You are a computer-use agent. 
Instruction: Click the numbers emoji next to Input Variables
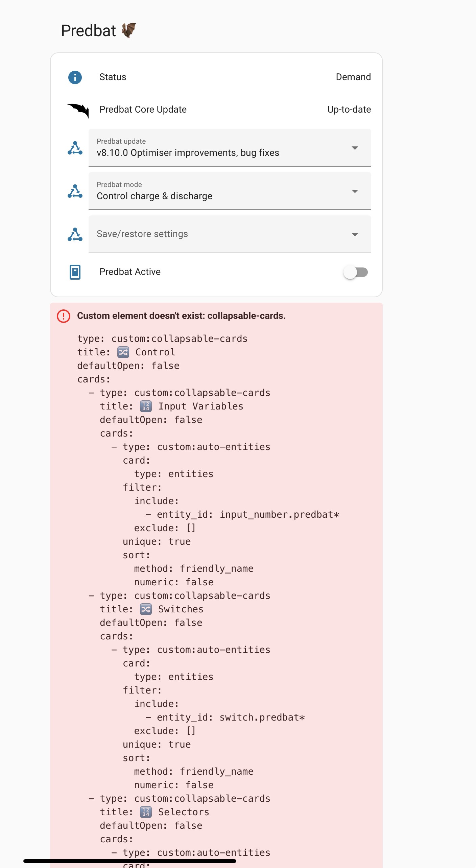pos(146,406)
